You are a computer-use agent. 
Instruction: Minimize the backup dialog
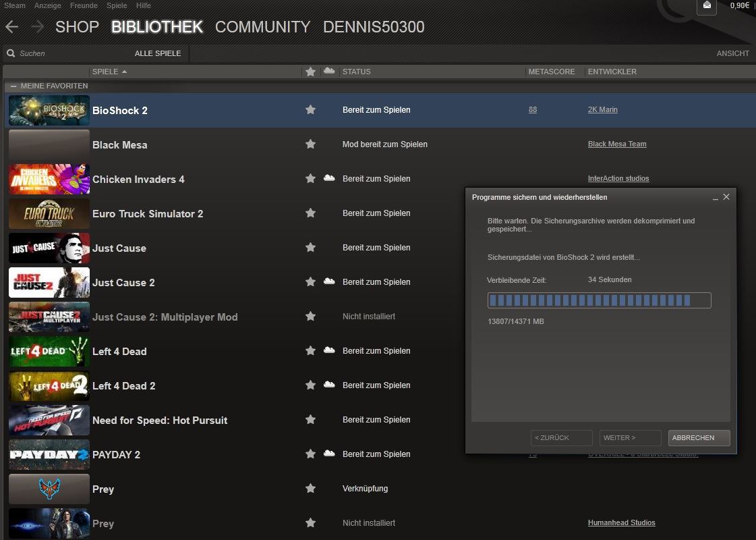pos(715,198)
